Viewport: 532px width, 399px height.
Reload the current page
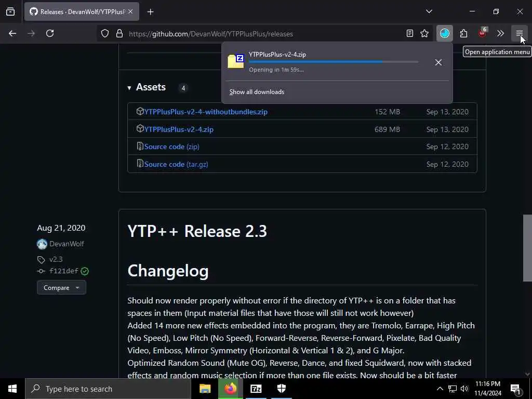[50, 33]
